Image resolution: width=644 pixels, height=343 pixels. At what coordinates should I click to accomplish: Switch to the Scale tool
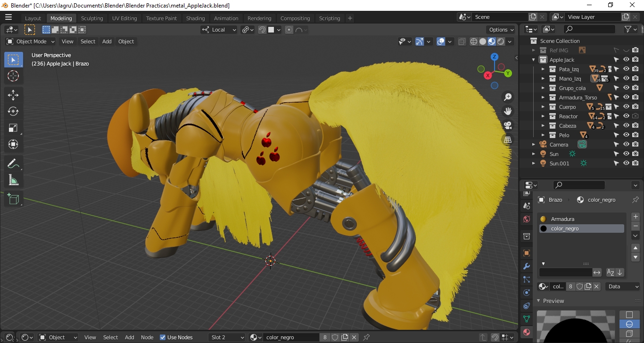(13, 128)
